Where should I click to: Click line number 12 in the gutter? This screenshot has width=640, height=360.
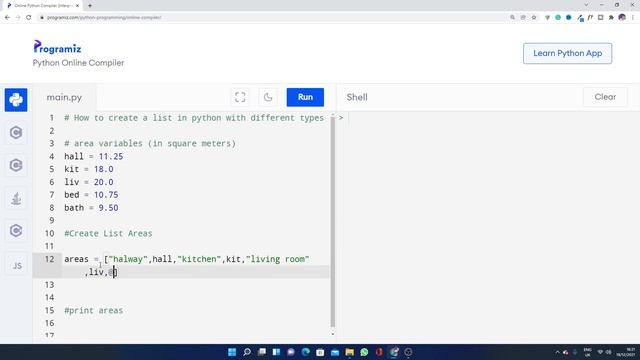pyautogui.click(x=49, y=259)
